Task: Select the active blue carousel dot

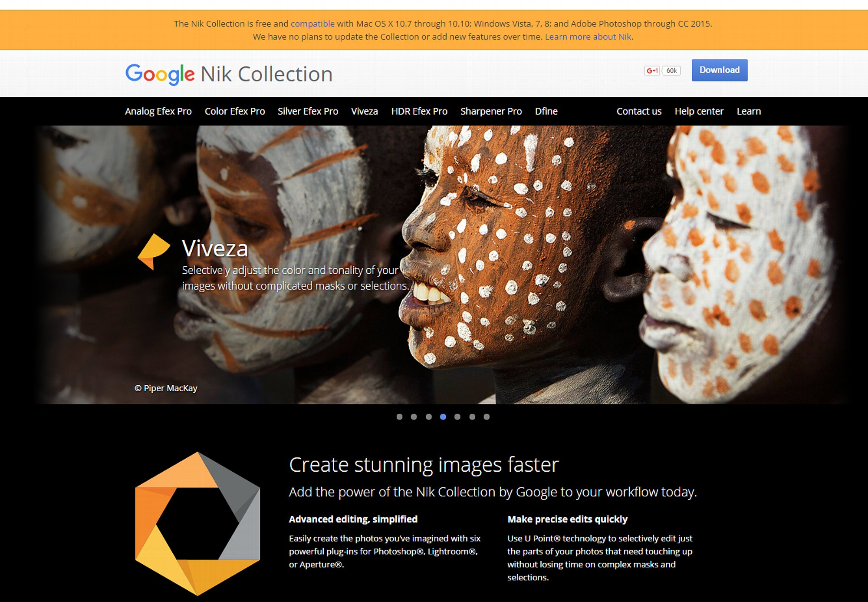Action: [x=443, y=417]
